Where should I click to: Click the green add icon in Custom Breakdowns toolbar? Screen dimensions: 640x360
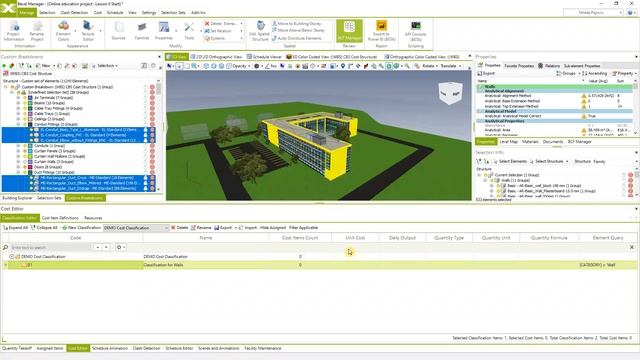click(4, 66)
